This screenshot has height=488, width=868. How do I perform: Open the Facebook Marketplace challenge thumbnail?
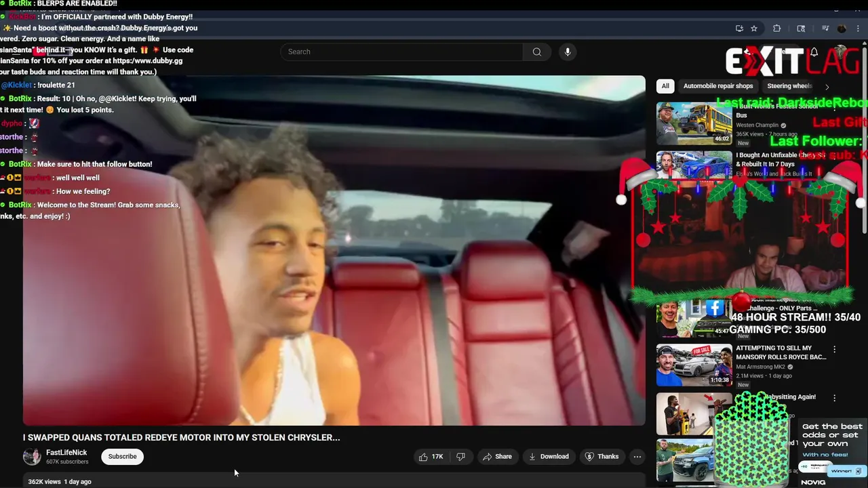point(694,317)
